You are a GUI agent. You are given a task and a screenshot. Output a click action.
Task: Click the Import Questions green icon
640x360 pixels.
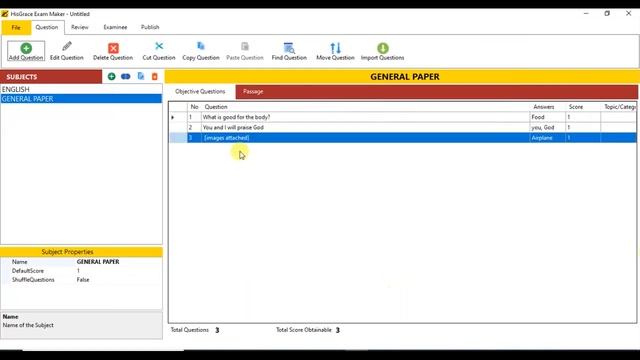tap(383, 48)
